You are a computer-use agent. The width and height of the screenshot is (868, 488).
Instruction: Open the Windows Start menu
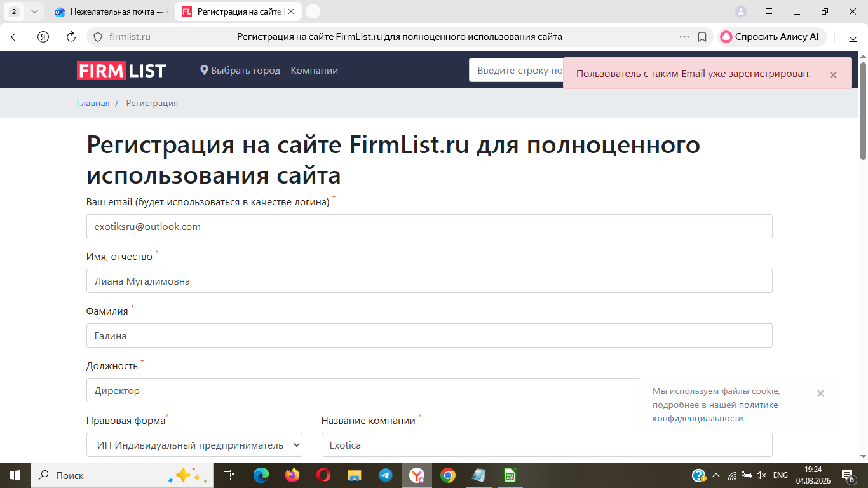coord(15,475)
